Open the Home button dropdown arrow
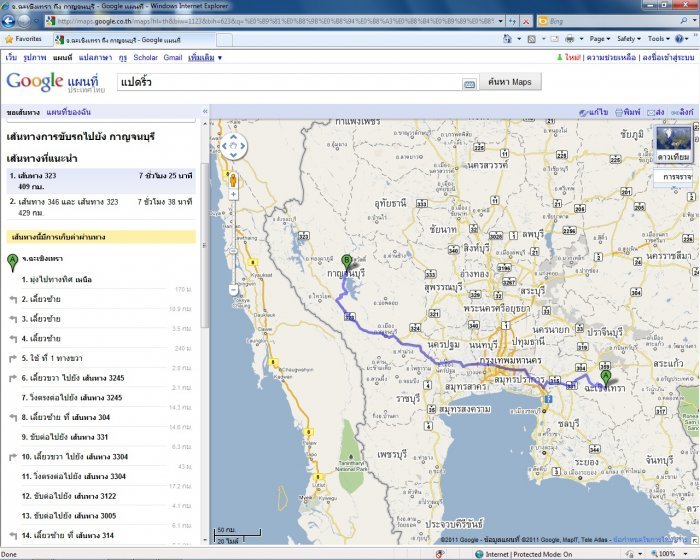Screen dimensions: 700x560 [519, 39]
